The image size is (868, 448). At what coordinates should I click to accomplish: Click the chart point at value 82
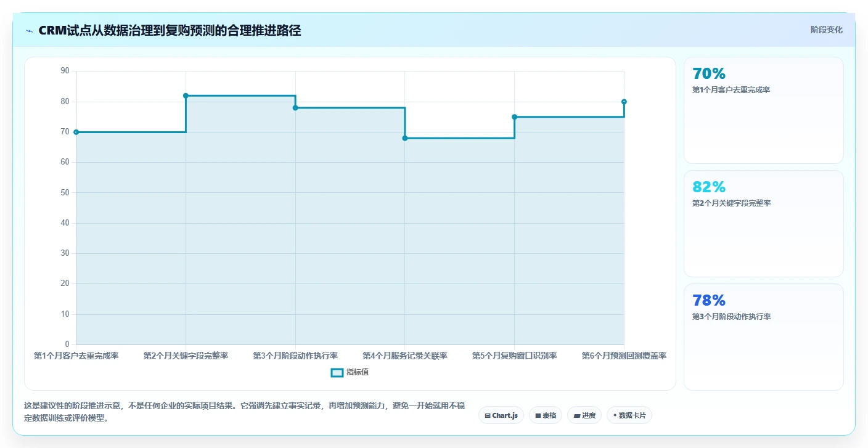(186, 96)
